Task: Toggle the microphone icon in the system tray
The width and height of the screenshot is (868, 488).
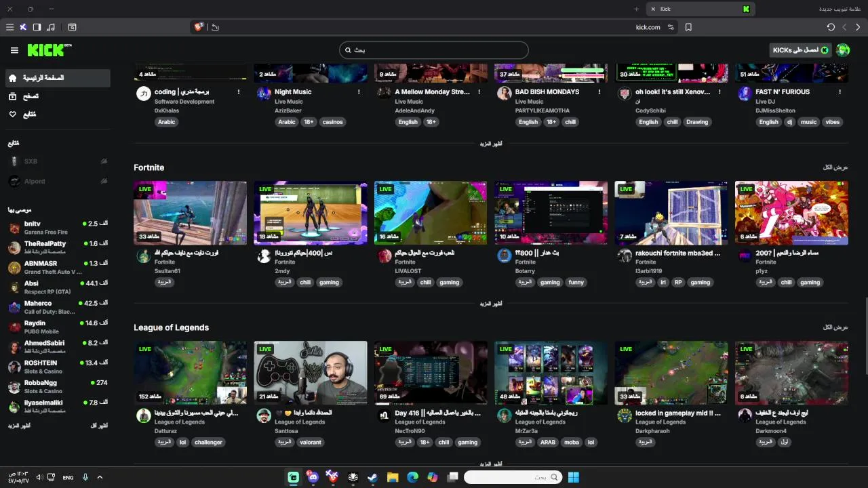Action: 85,477
